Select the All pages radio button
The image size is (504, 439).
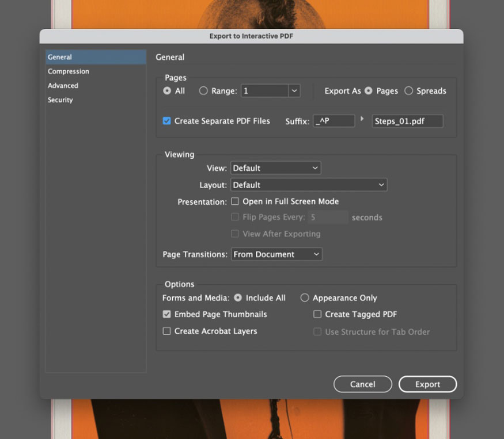pyautogui.click(x=167, y=91)
